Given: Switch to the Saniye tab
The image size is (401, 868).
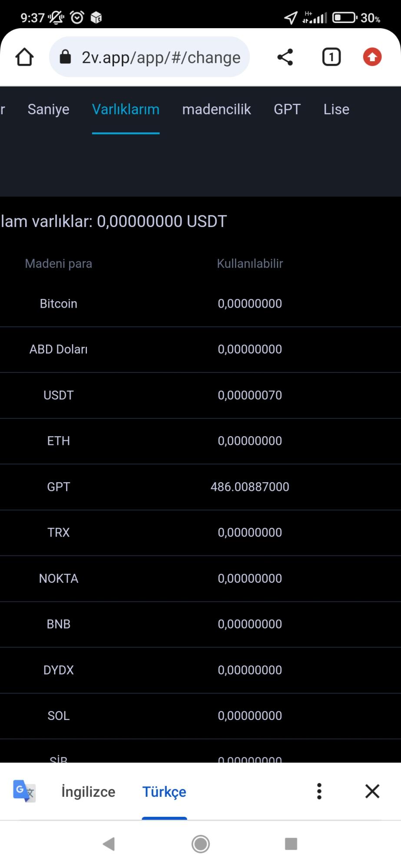Looking at the screenshot, I should 48,109.
